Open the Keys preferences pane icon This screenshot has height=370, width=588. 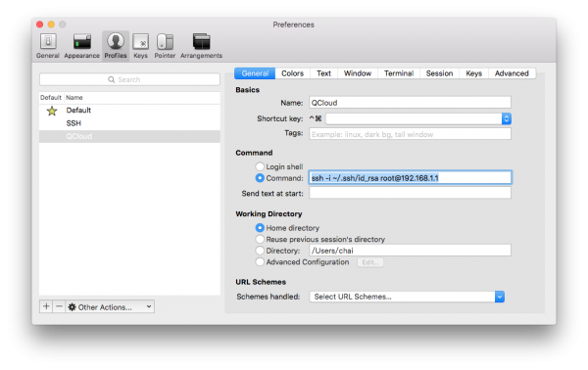(140, 46)
